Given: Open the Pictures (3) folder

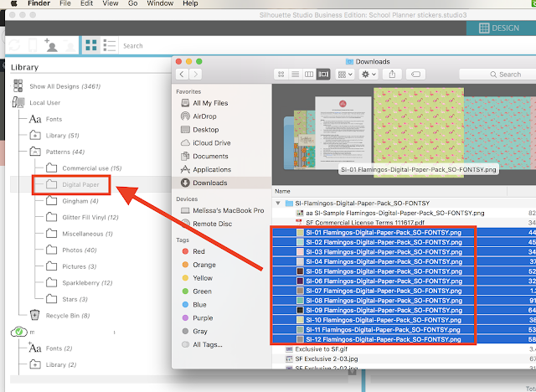Looking at the screenshot, I should [x=79, y=266].
